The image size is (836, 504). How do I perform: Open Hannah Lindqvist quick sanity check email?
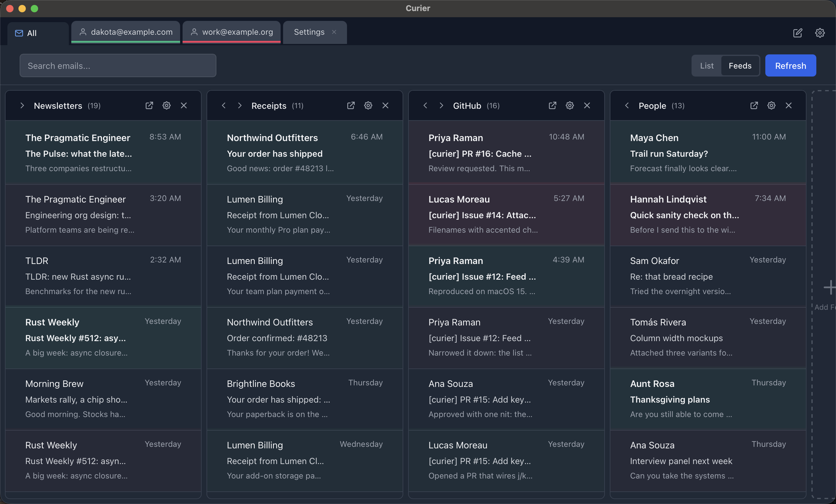(x=708, y=215)
